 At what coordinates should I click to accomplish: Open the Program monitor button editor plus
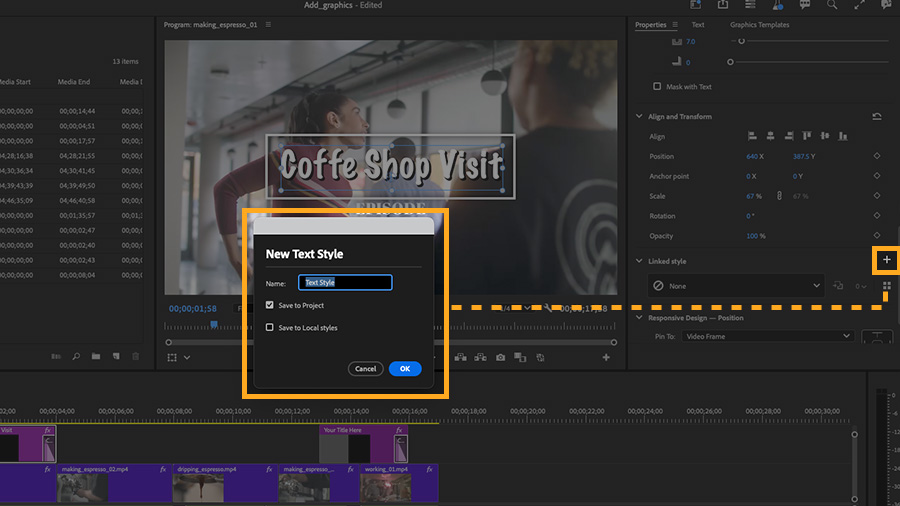[606, 357]
